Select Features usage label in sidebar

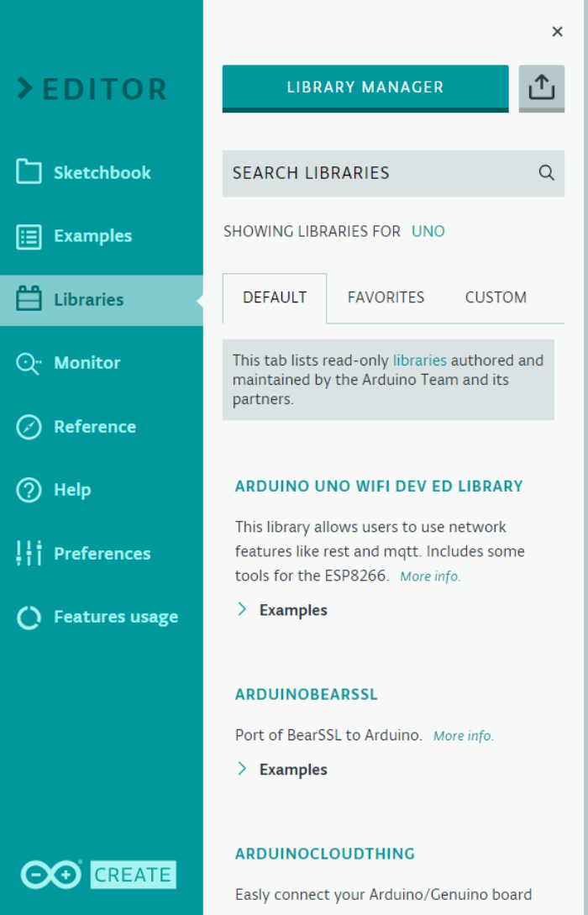(116, 617)
